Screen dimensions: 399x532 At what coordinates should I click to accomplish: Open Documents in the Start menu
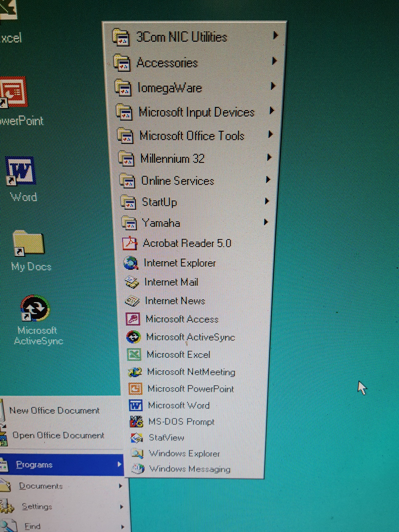coord(41,486)
